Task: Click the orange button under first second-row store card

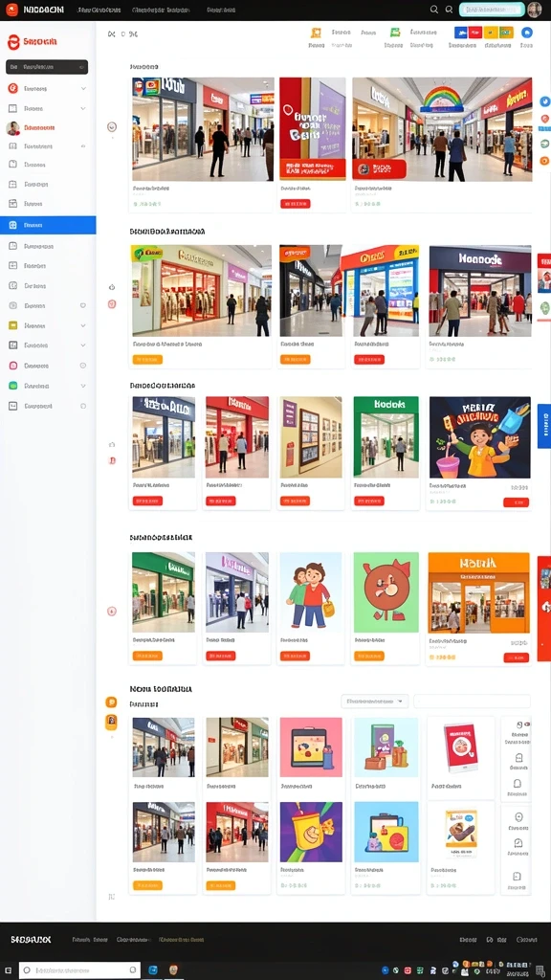Action: click(x=147, y=360)
